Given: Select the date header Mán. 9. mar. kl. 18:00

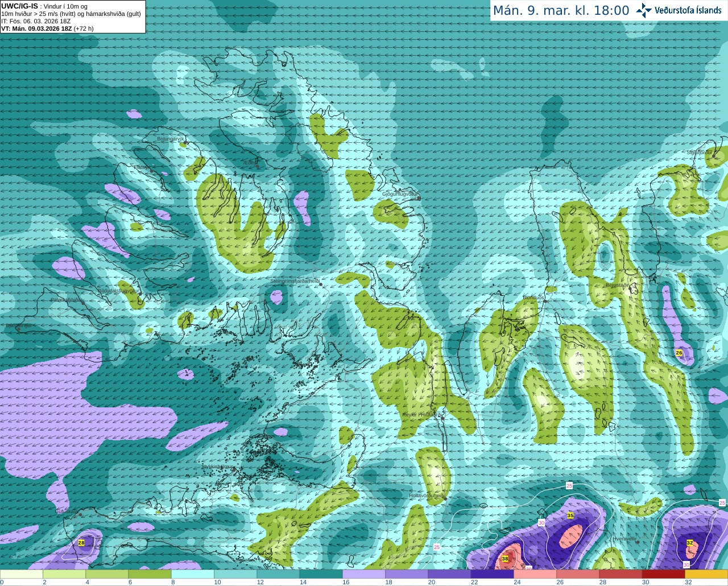Looking at the screenshot, I should [561, 11].
